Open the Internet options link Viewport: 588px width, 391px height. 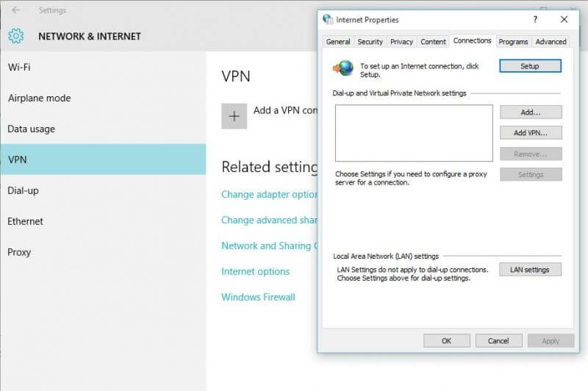pyautogui.click(x=255, y=271)
